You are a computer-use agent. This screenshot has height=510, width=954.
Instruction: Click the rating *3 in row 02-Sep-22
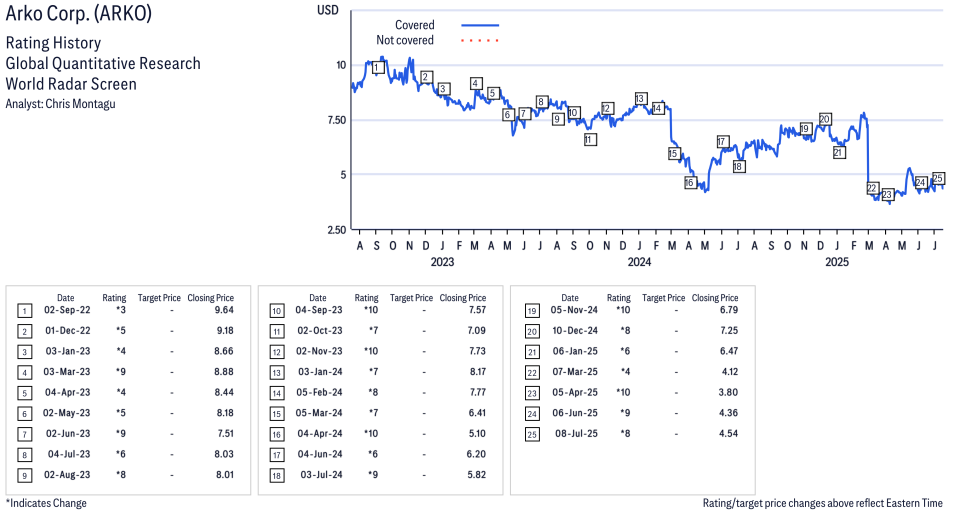pos(120,310)
